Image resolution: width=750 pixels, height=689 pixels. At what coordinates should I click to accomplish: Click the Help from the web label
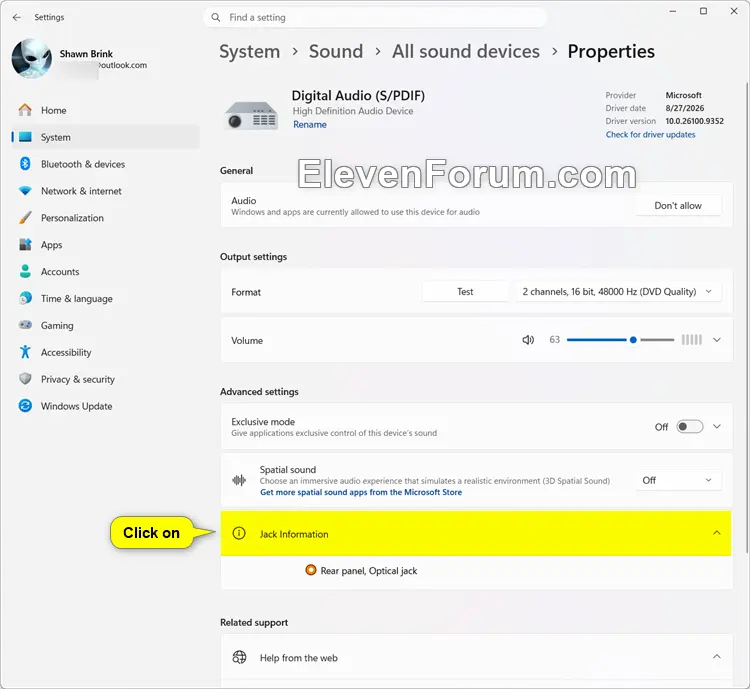[x=298, y=658]
